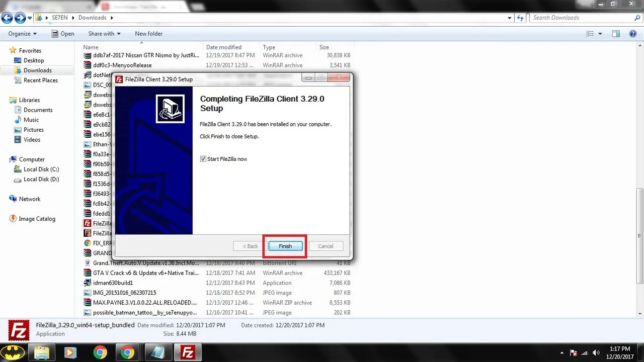Click the Explorer Forward navigation arrow
This screenshot has width=644, height=362.
[x=20, y=18]
